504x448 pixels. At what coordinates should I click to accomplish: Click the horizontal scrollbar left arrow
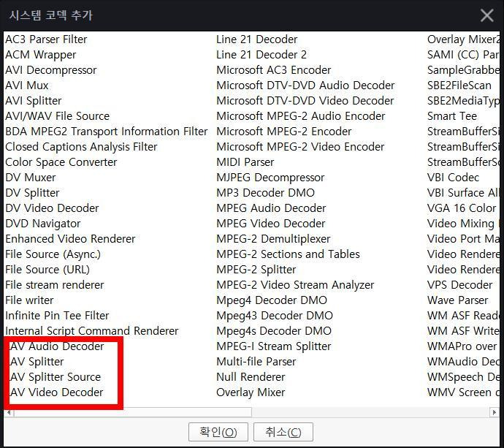tap(9, 412)
